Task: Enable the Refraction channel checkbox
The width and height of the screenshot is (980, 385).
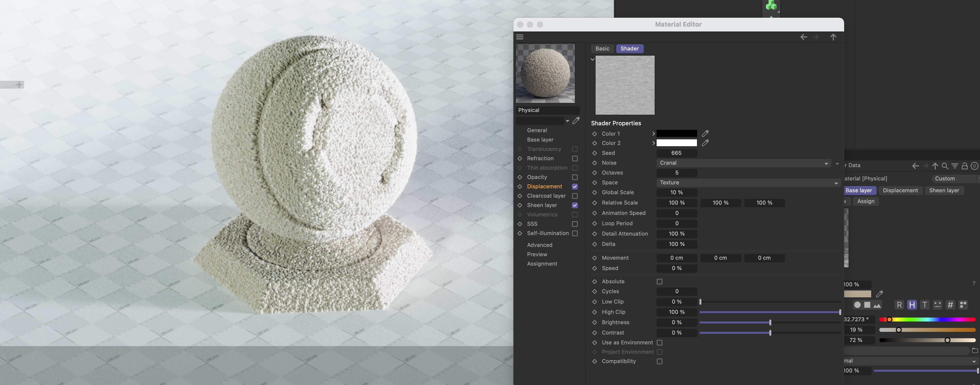Action: tap(575, 158)
